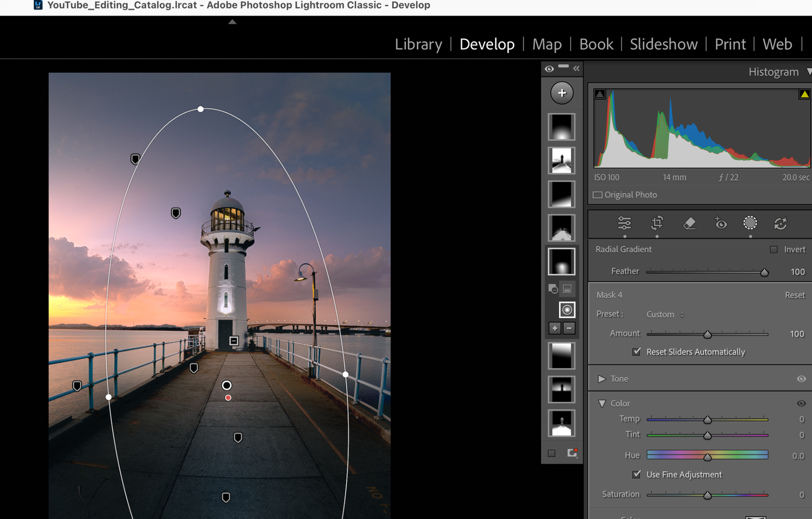Viewport: 812px width, 519px height.
Task: Uncheck Reset Sliders Automatically
Action: tap(636, 352)
